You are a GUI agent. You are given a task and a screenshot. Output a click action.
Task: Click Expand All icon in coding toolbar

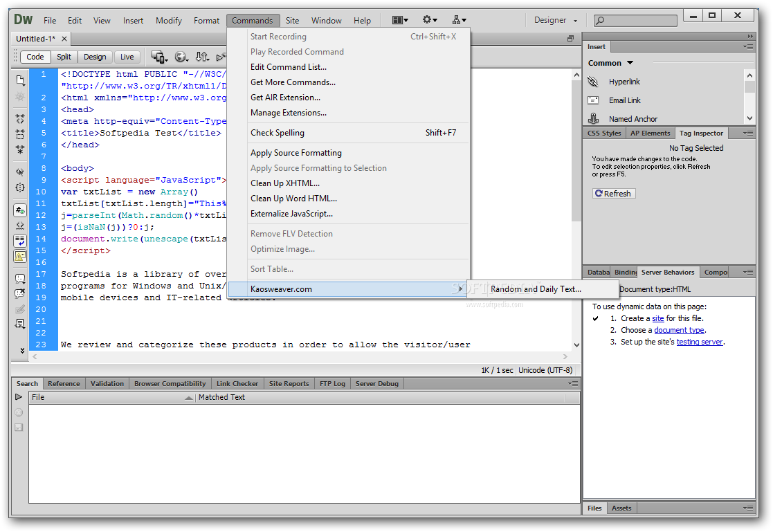point(19,149)
